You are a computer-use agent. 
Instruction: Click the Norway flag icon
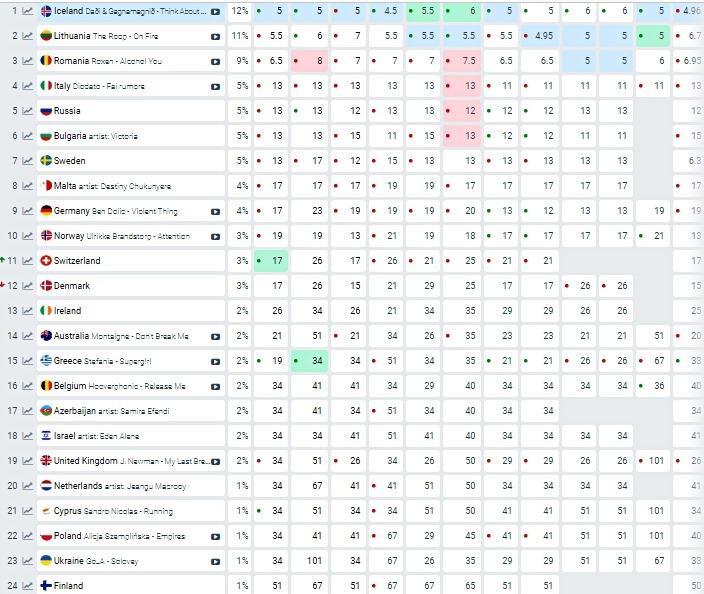point(46,236)
